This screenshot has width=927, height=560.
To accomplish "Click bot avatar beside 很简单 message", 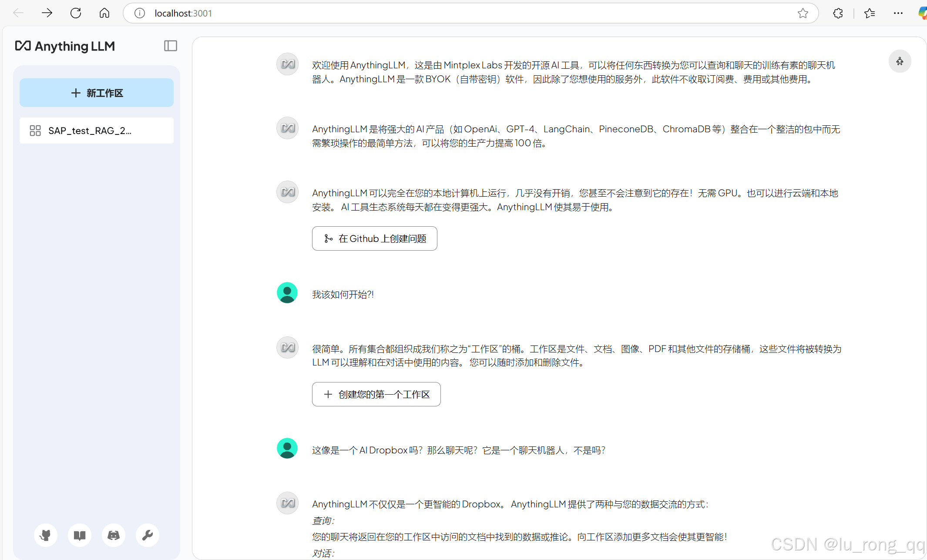I will 287,348.
